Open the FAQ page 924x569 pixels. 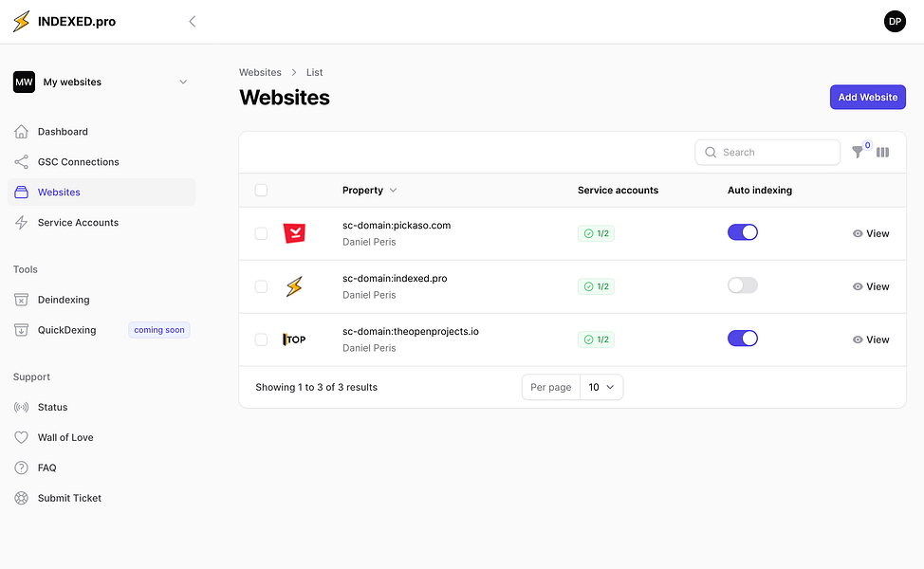pyautogui.click(x=102, y=468)
